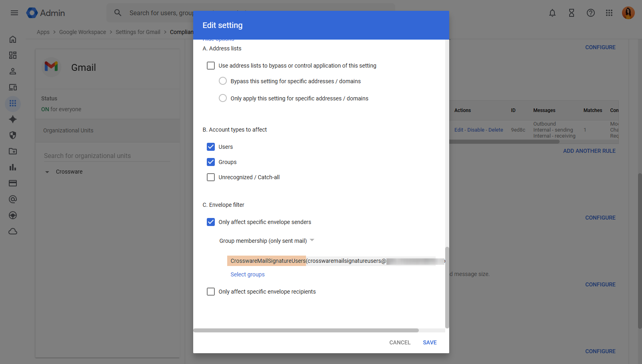Open the help question mark icon
642x364 pixels.
591,13
